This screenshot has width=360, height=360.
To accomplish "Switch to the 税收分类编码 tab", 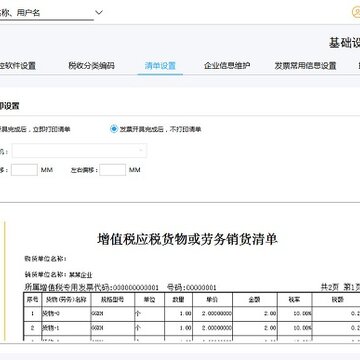I will pyautogui.click(x=91, y=66).
